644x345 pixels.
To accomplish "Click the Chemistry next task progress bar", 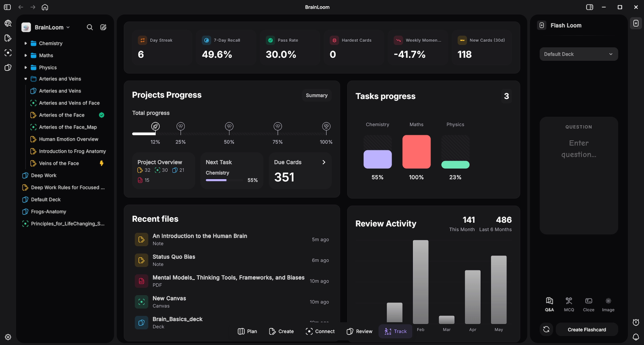I will coord(224,180).
